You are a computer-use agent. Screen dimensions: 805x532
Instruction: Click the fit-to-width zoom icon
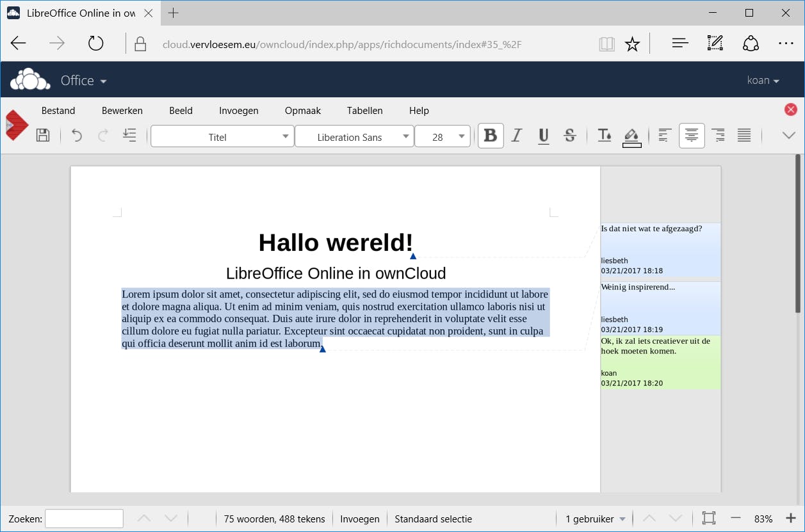pyautogui.click(x=708, y=519)
